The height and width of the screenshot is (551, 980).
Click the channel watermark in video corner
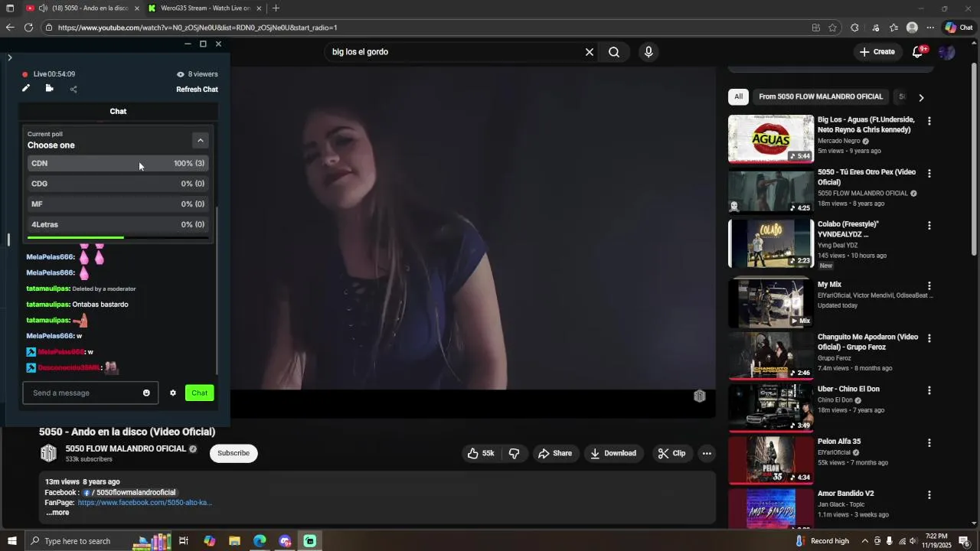click(700, 396)
